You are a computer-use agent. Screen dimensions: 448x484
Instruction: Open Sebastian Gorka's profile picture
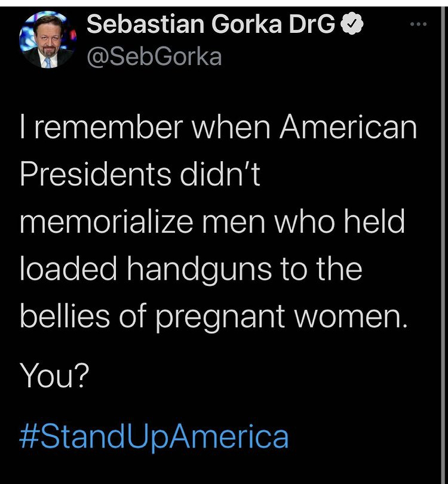(x=47, y=42)
